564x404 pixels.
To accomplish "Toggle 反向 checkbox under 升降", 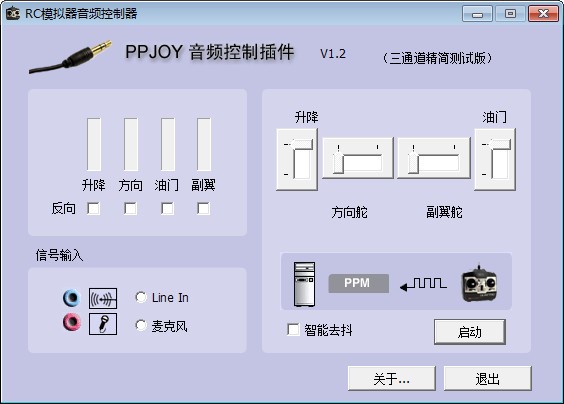I will (x=94, y=208).
